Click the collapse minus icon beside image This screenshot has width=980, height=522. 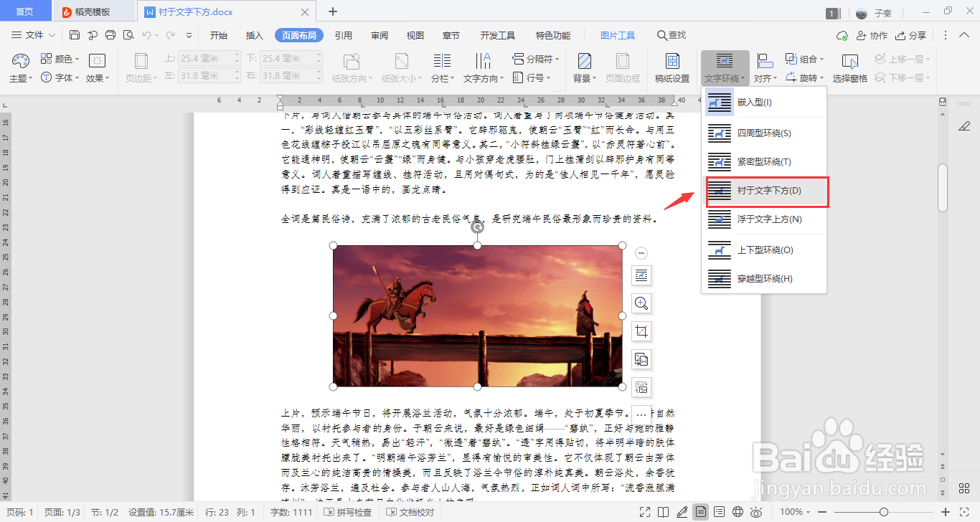click(x=642, y=253)
